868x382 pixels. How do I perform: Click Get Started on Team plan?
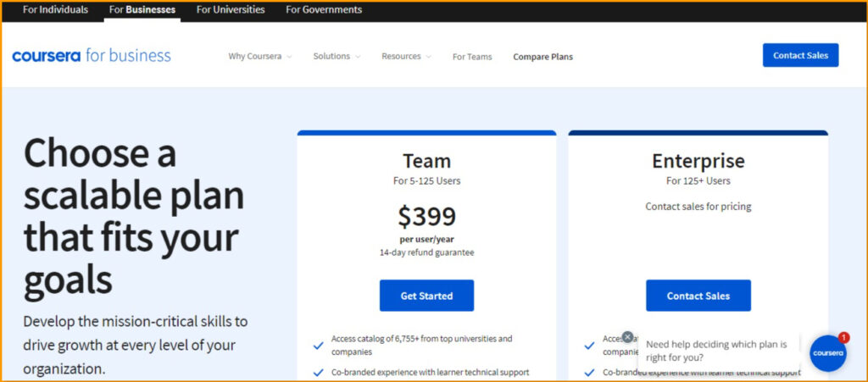427,296
